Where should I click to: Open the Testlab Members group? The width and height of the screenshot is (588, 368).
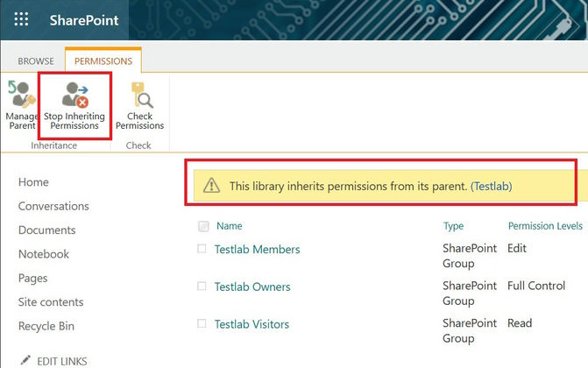[x=257, y=249]
